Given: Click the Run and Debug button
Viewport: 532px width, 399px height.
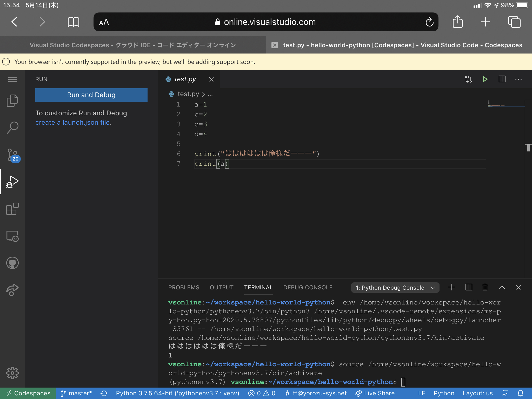Looking at the screenshot, I should [91, 95].
